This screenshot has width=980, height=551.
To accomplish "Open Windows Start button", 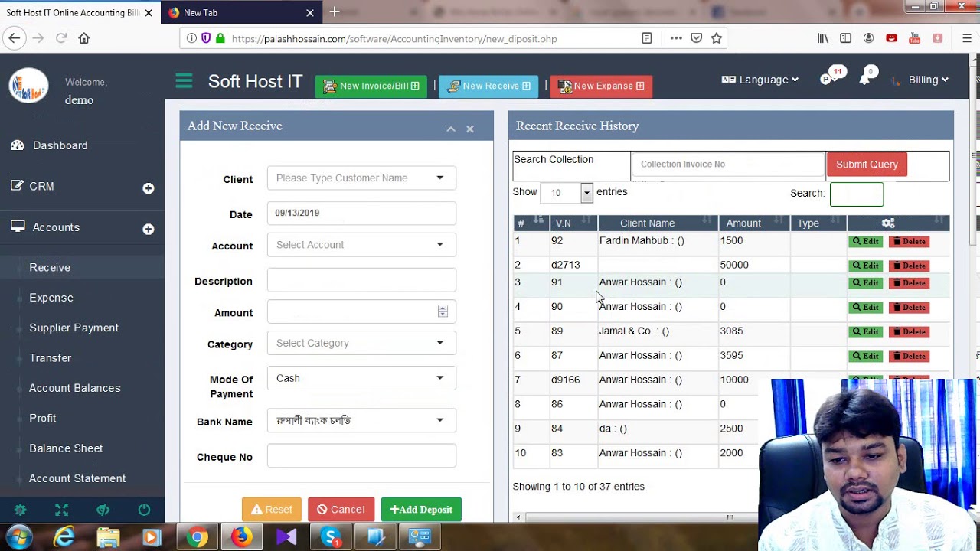I will [18, 537].
